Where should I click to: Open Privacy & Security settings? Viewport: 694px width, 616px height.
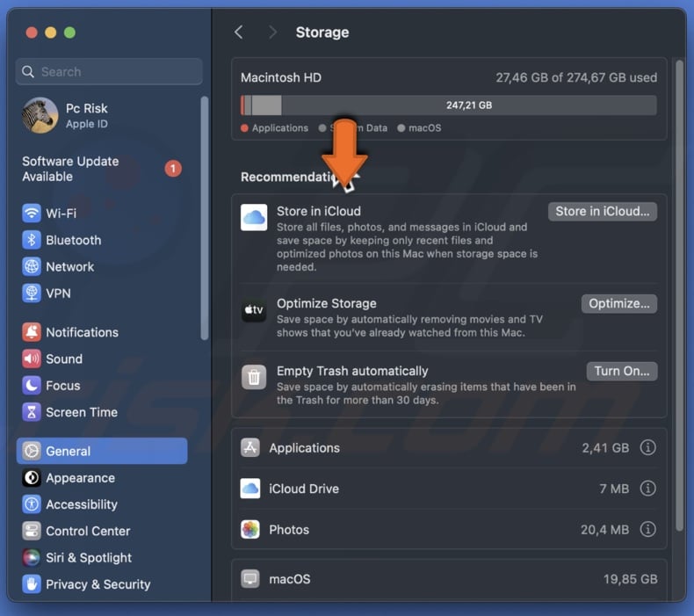[x=102, y=584]
